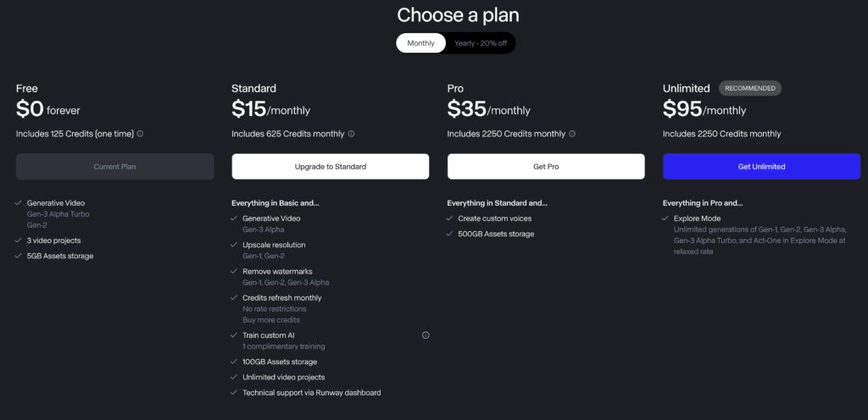Click checkmark next to 3 video projects
868x420 pixels.
click(x=19, y=240)
